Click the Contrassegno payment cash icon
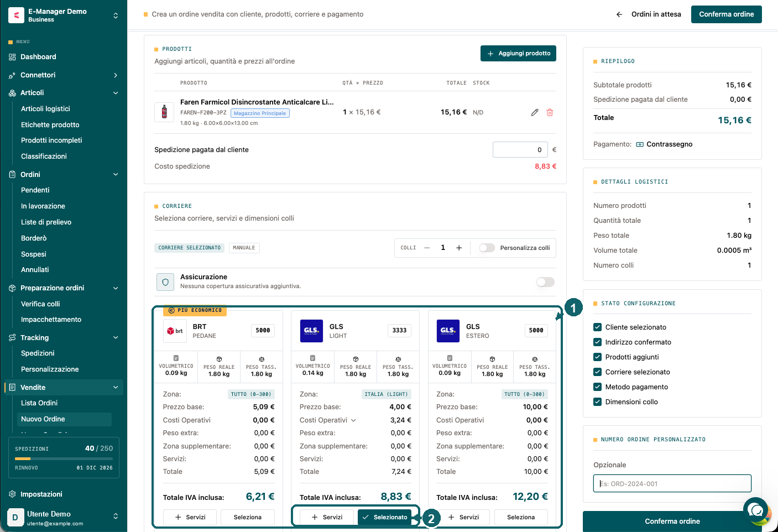Screen dimensions: 778x532 pos(640,144)
